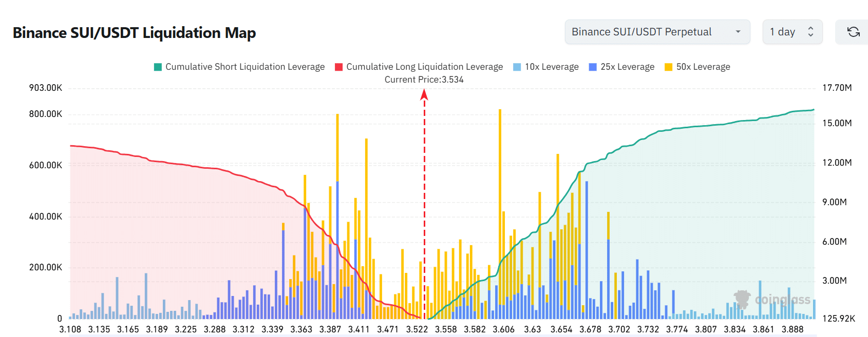Click the light blue 10x Leverage legend square
Viewport: 868px width, 337px height.
pos(517,67)
